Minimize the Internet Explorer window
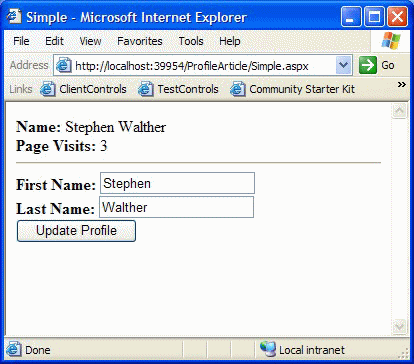The height and width of the screenshot is (364, 414). [x=351, y=17]
